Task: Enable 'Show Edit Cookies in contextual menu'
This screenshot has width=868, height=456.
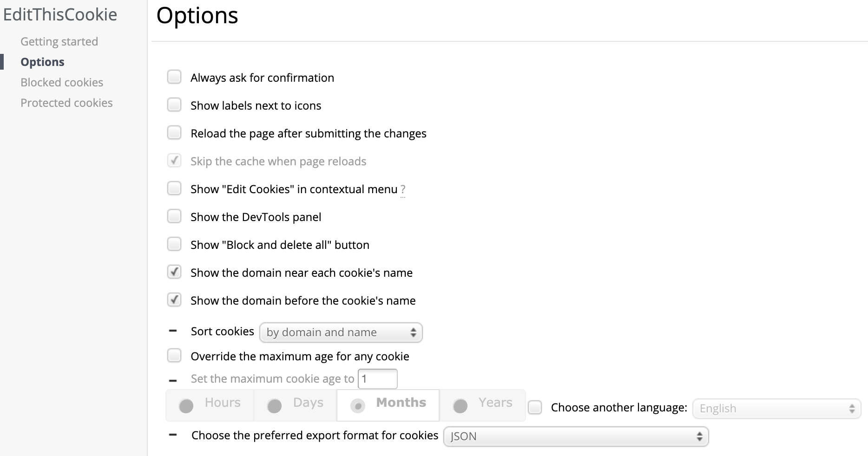Action: click(x=174, y=189)
